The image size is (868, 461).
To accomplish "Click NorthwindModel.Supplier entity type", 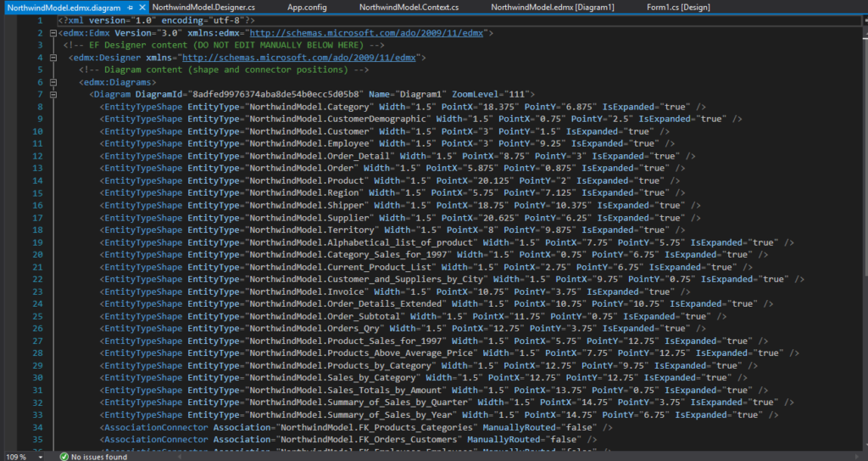I will click(x=309, y=218).
